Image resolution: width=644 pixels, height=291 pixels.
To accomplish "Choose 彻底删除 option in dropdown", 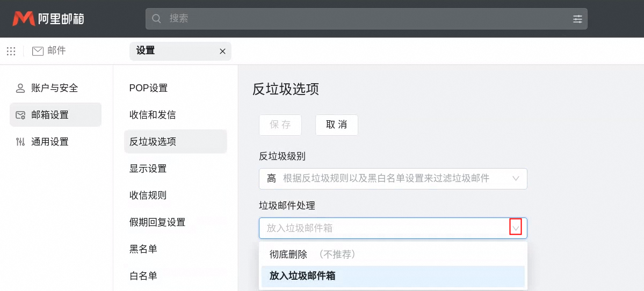I will (288, 254).
